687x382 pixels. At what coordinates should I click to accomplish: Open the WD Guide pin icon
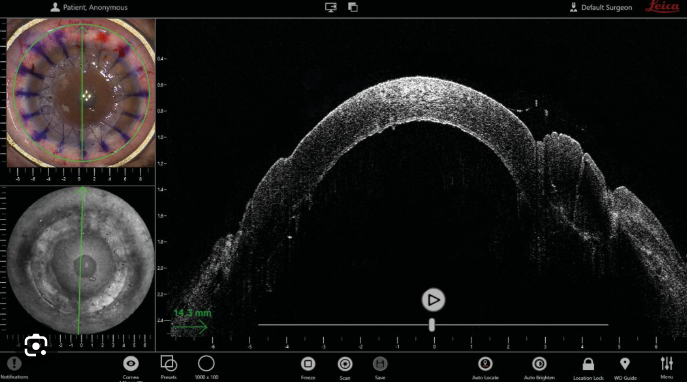coord(625,364)
